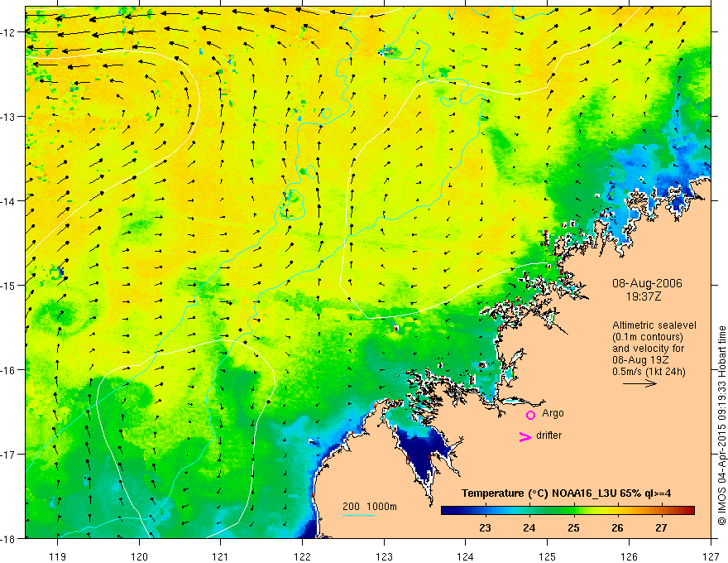Click longitude axis label 124
Viewport: 728px width, 563px height.
point(465,556)
